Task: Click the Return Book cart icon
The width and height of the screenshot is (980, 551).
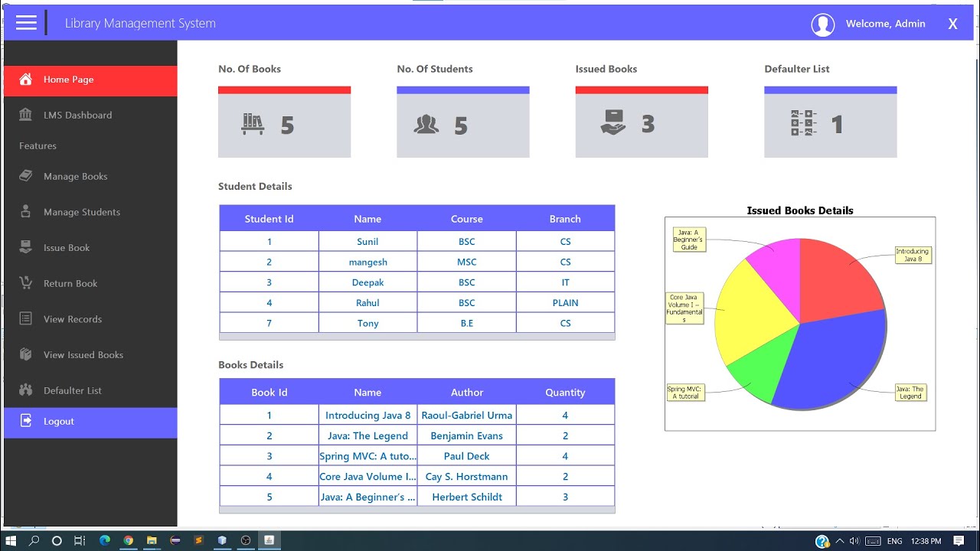Action: [26, 283]
